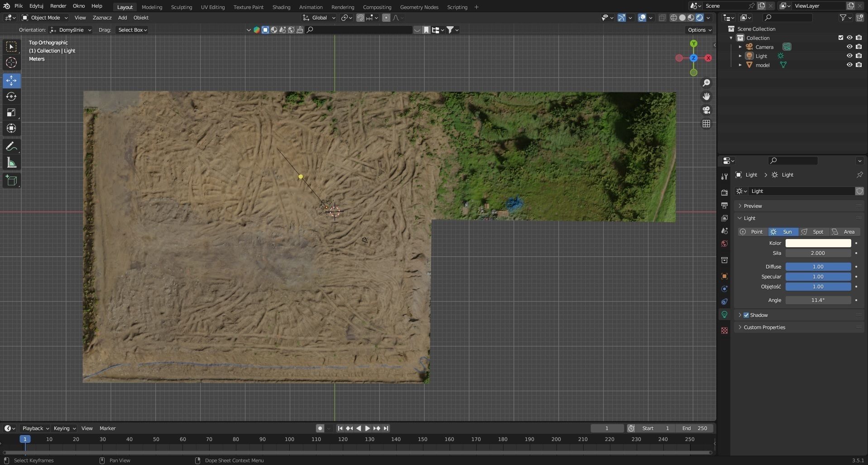Click the Marker menu in timeline

point(107,428)
